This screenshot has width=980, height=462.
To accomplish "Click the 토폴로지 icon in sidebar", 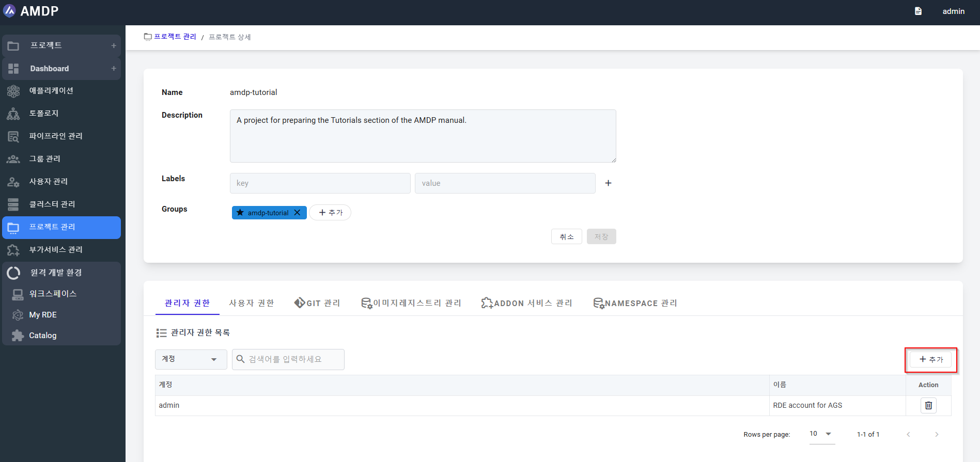I will coord(13,114).
